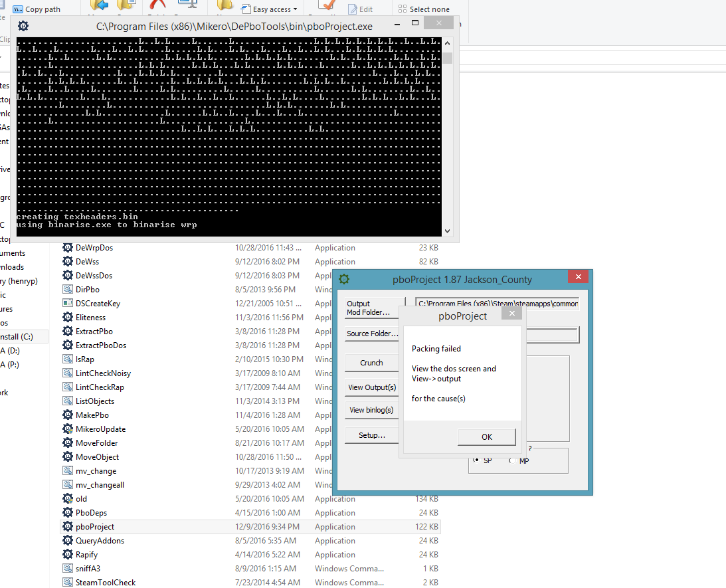Click the LintCheckRap file icon
The image size is (726, 588).
point(68,387)
